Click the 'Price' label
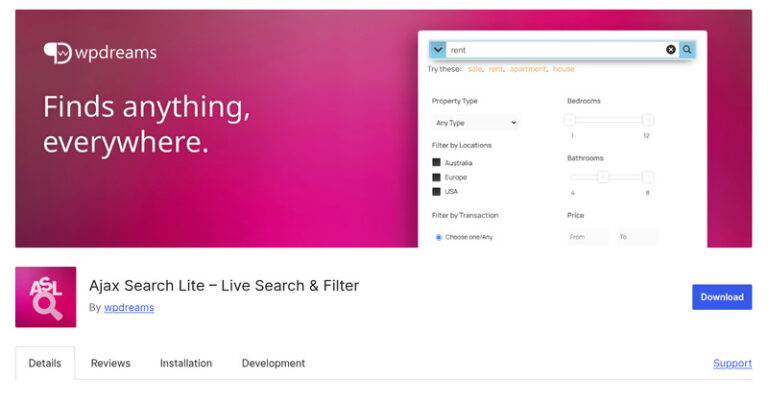Screen dimensions: 768x401 tap(576, 215)
